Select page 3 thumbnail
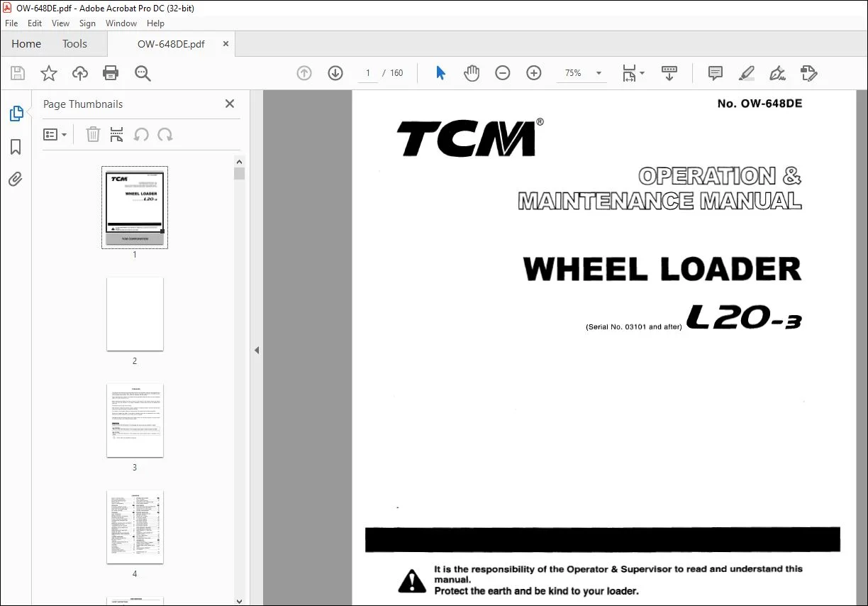 coord(135,421)
